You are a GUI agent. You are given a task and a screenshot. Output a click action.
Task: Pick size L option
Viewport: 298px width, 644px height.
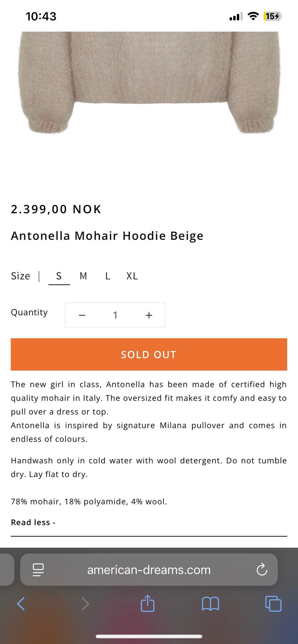(x=108, y=276)
